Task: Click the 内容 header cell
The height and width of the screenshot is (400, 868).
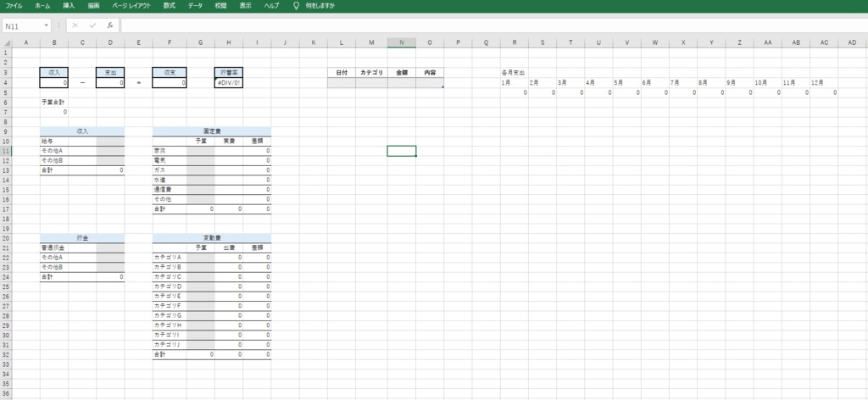Action: (430, 73)
